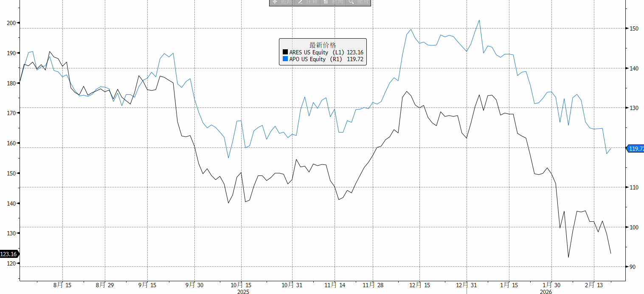Expand the 2025 year label on x-axis
The image size is (644, 294).
[243, 292]
